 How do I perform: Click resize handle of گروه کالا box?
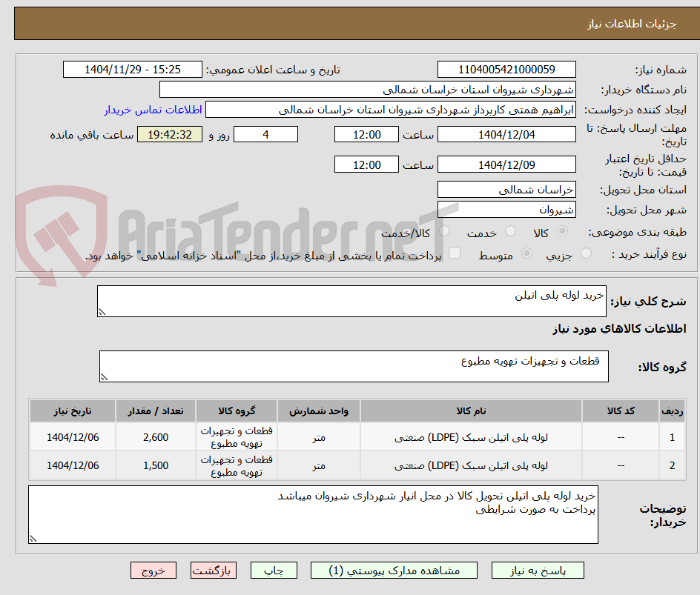pos(104,377)
